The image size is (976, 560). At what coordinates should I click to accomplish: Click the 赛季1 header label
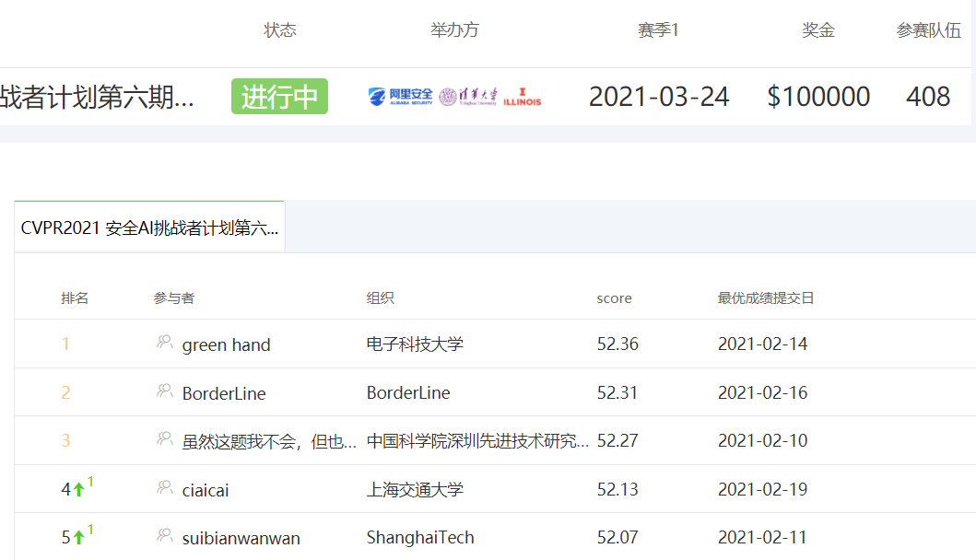[x=659, y=29]
